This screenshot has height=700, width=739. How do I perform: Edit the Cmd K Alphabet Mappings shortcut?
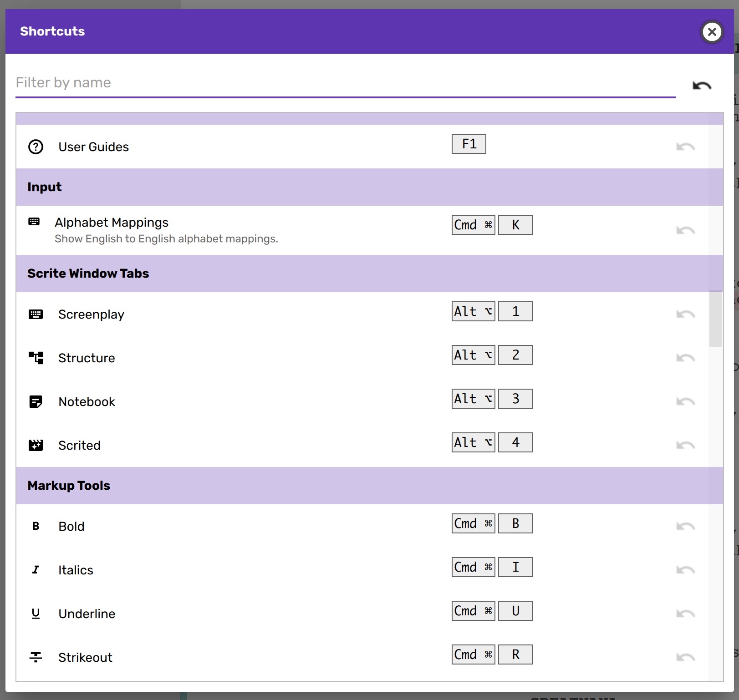[x=492, y=225]
